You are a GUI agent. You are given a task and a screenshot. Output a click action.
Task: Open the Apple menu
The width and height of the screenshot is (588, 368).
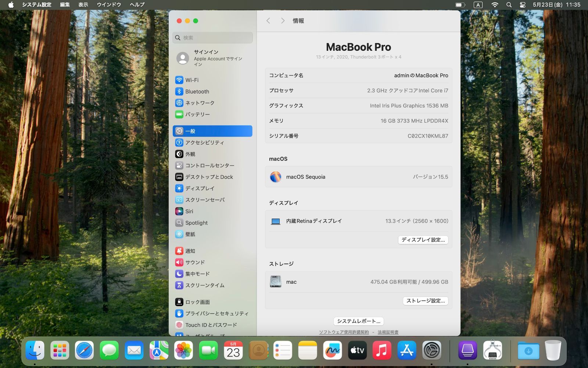pos(11,5)
